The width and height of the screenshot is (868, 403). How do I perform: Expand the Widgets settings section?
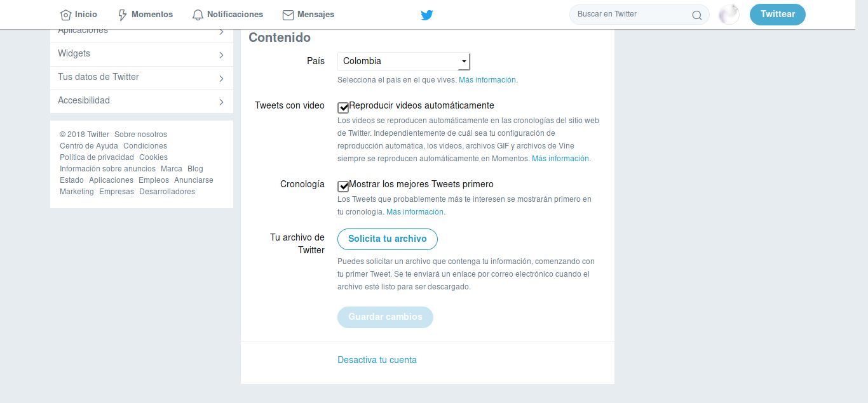tap(142, 55)
